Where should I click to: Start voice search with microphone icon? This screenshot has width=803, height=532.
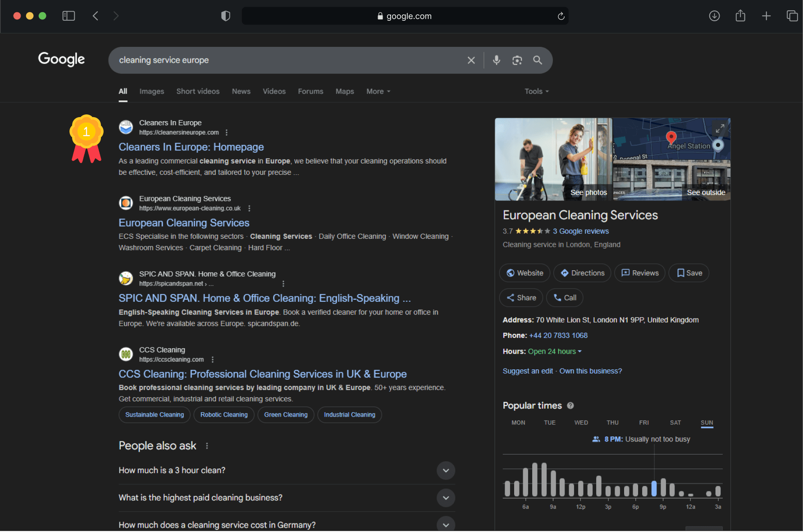point(496,60)
